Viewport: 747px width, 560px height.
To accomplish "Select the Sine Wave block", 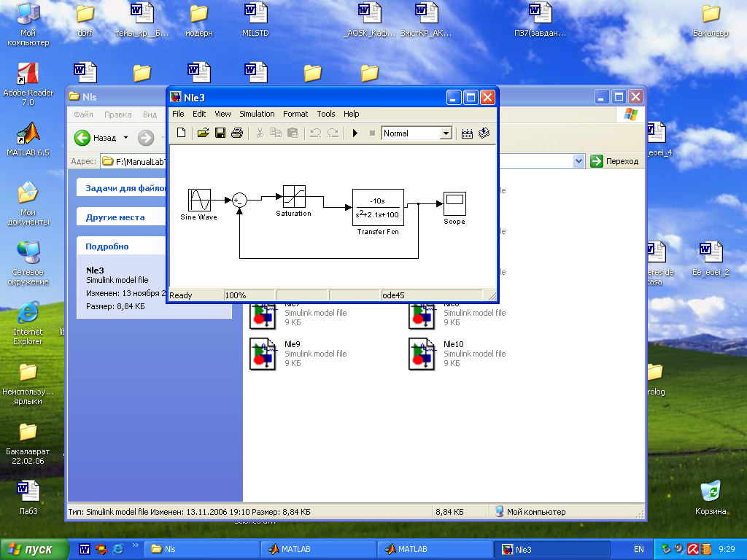I will point(199,200).
